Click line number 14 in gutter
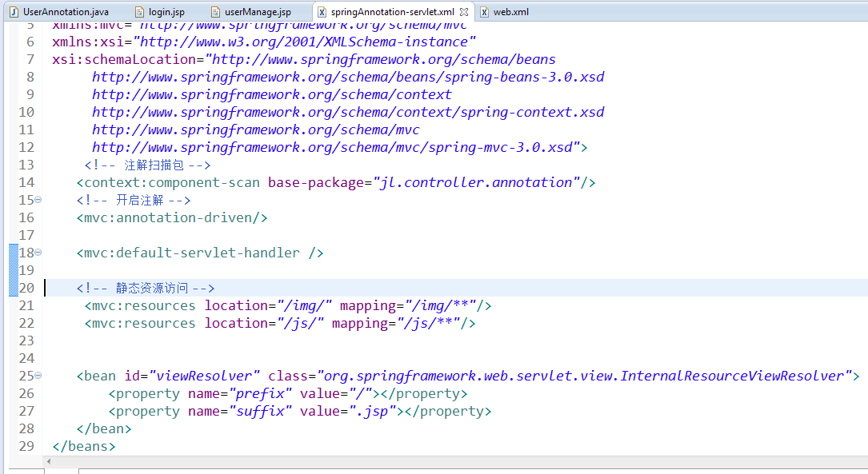The image size is (868, 474). click(x=26, y=182)
